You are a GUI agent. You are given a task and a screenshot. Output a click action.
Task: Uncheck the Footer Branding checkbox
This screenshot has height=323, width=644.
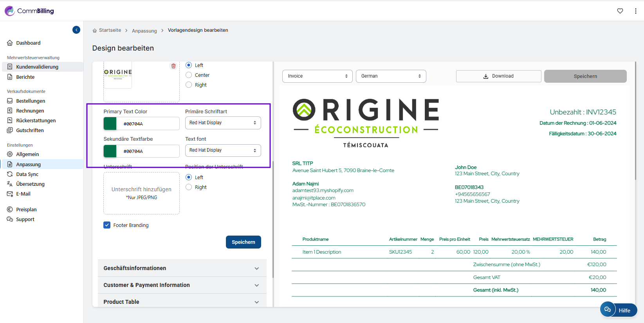coord(107,225)
